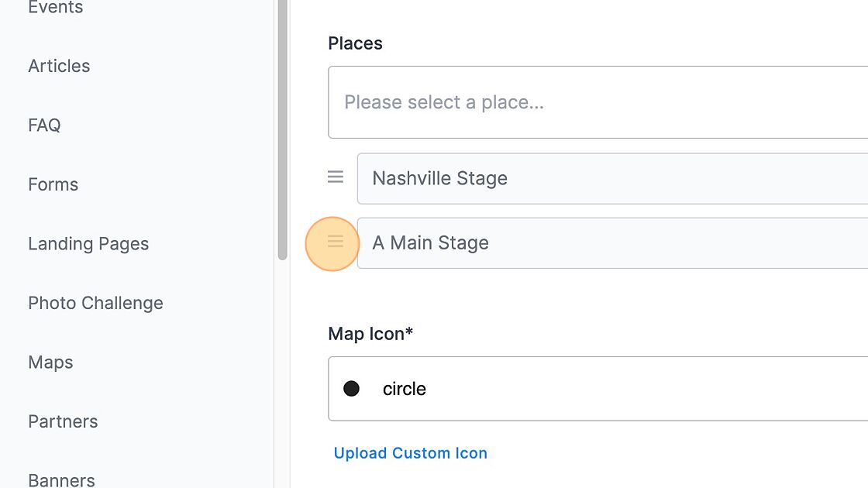Viewport: 868px width, 488px height.
Task: Click the Upload Custom Icon link
Action: pyautogui.click(x=410, y=453)
